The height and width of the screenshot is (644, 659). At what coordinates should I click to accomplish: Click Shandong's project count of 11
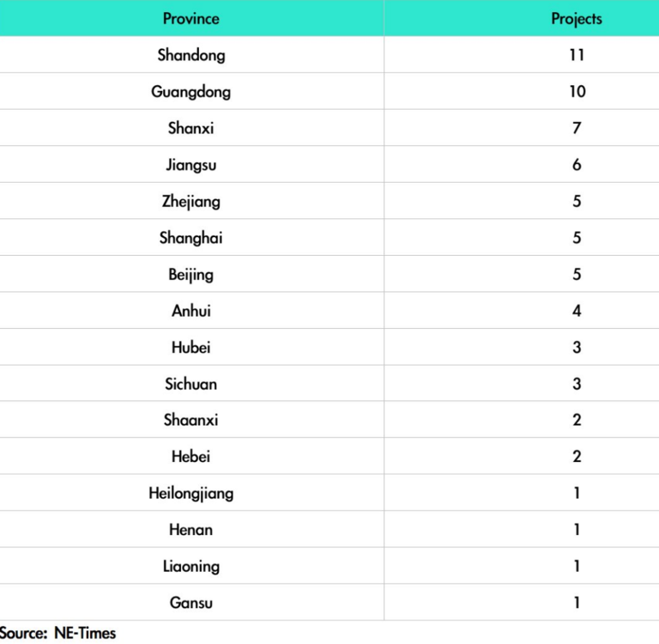point(577,55)
